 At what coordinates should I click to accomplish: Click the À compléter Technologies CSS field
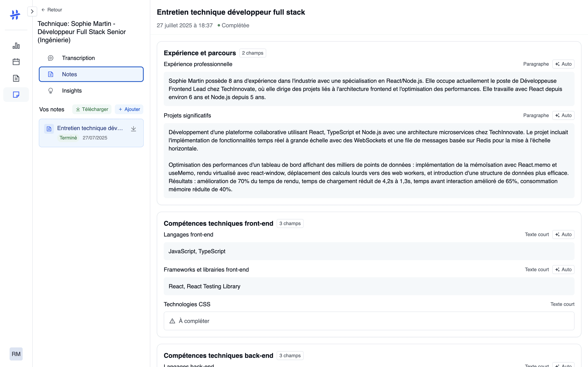coord(369,321)
